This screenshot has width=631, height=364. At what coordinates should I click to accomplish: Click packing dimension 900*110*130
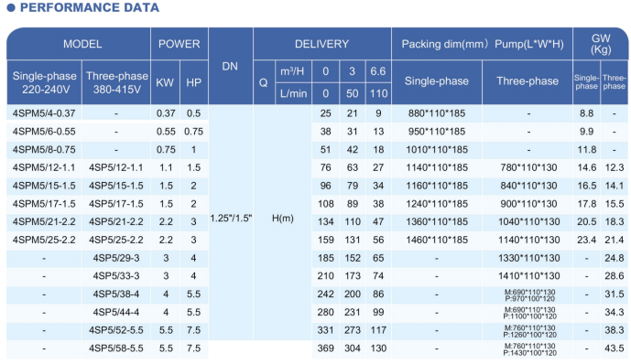(x=528, y=204)
